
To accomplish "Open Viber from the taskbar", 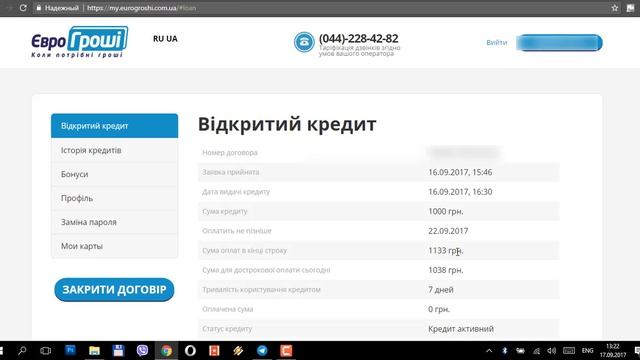I will (x=142, y=351).
